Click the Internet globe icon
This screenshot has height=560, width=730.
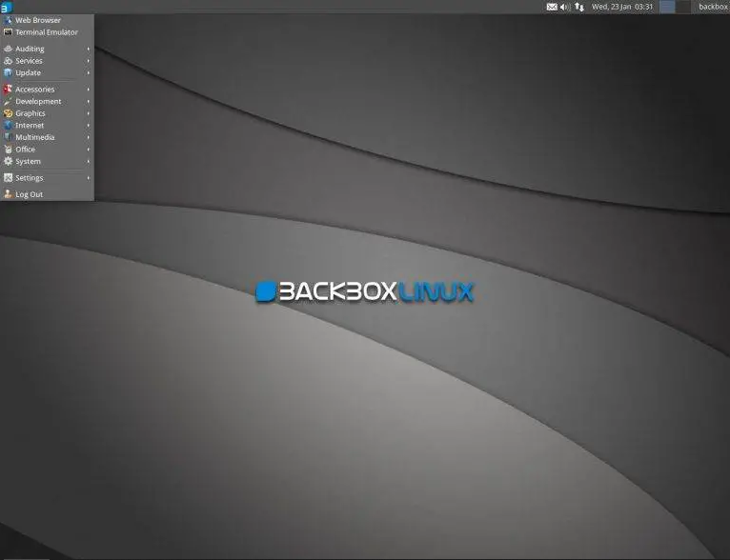click(x=8, y=125)
